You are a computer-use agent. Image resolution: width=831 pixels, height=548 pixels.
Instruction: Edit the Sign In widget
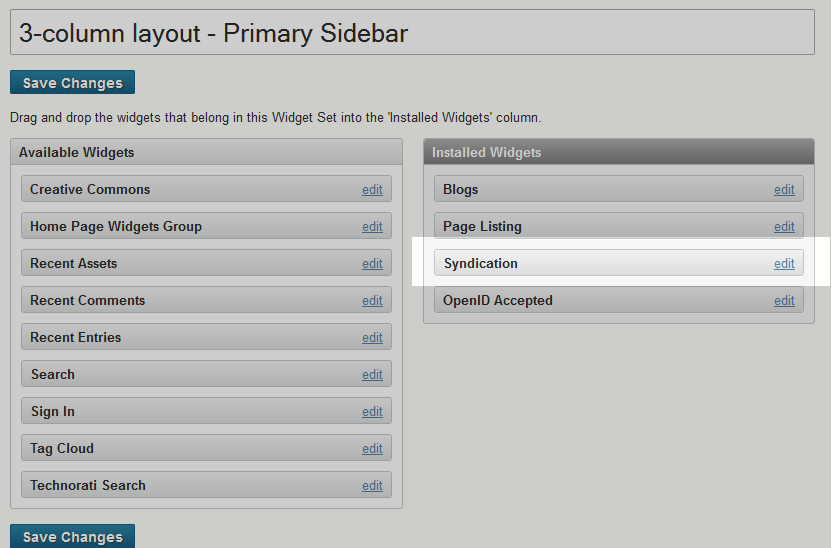372,412
